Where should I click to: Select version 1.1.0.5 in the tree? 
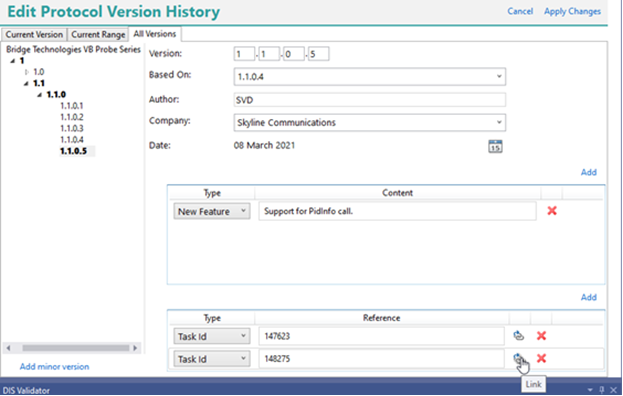73,151
